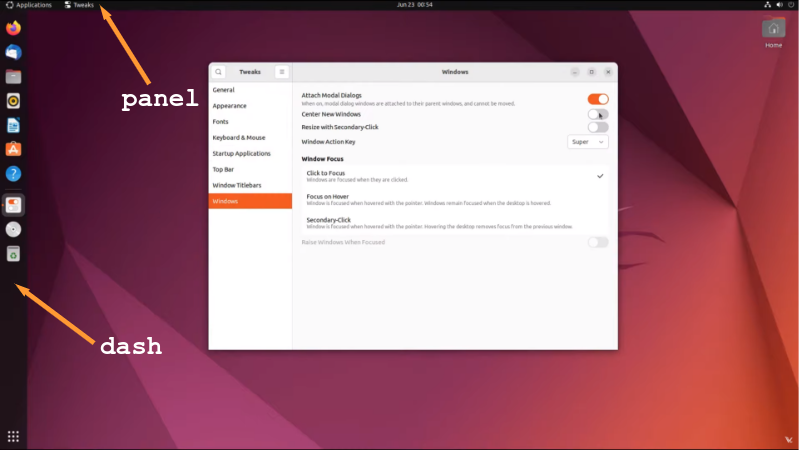The height and width of the screenshot is (451, 800).
Task: Toggle Raise Windows When Focused switch
Action: (x=598, y=242)
